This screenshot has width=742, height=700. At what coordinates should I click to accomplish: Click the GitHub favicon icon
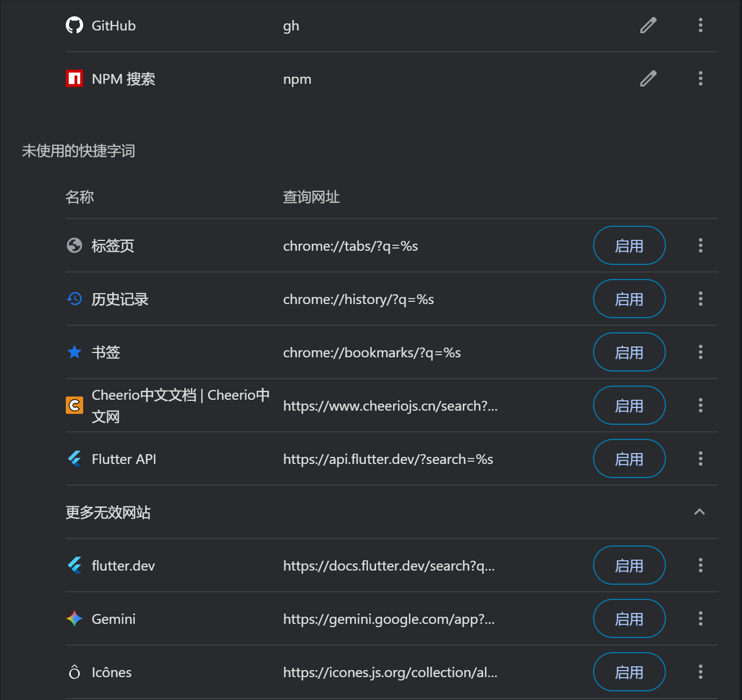[74, 25]
